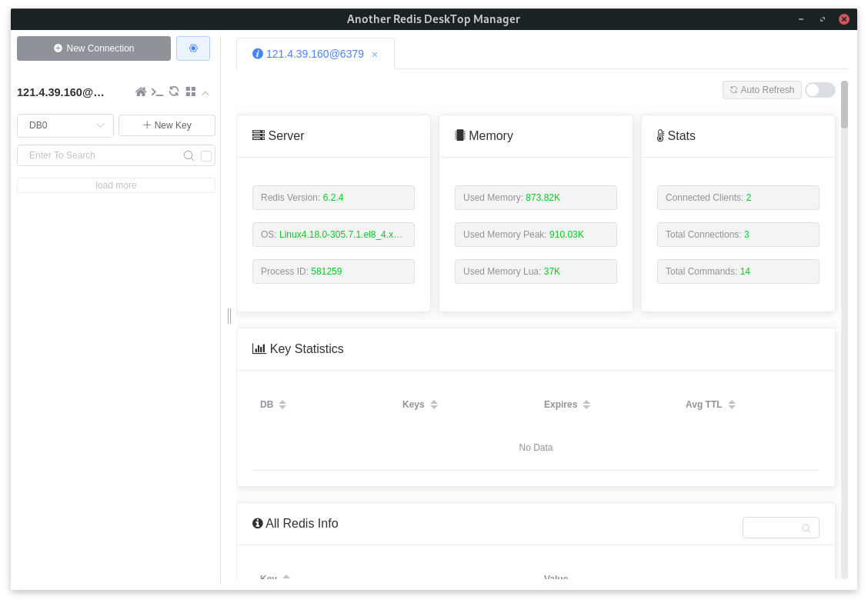Sort the table by DB column
868x603 pixels.
click(282, 405)
